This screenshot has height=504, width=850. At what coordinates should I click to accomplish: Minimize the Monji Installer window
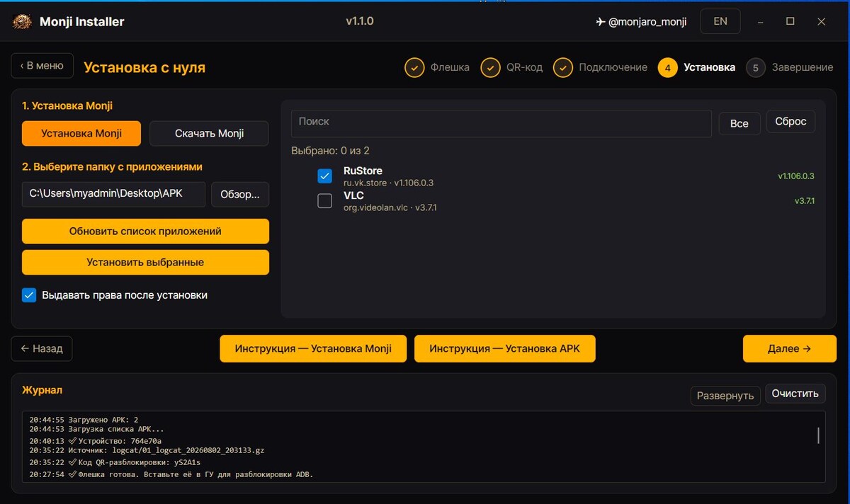(x=760, y=22)
